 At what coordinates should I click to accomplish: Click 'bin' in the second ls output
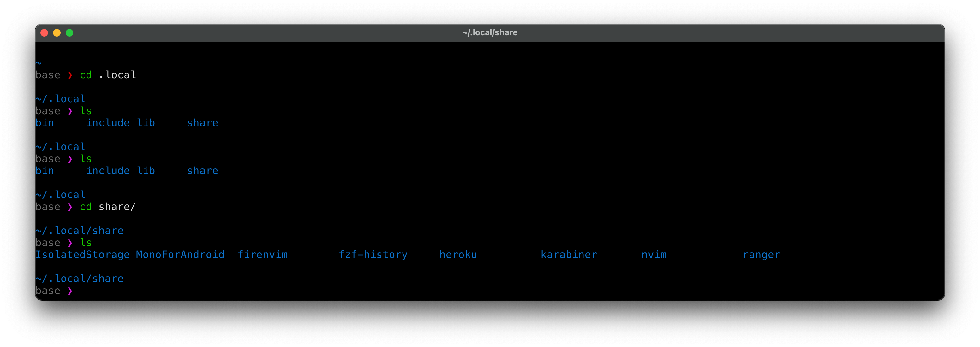(x=45, y=171)
